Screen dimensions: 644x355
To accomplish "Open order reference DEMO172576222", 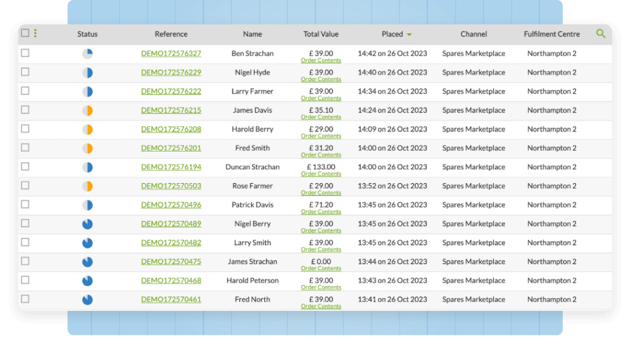I will [x=171, y=91].
